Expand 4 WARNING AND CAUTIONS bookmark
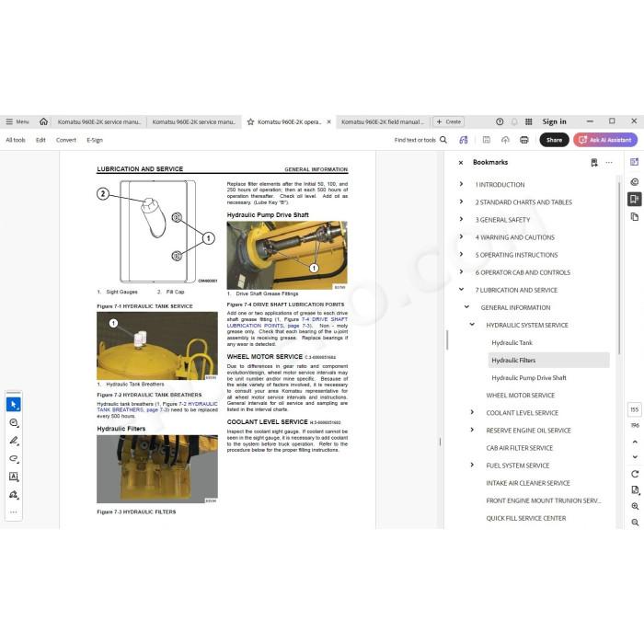Image resolution: width=644 pixels, height=644 pixels. tap(461, 237)
